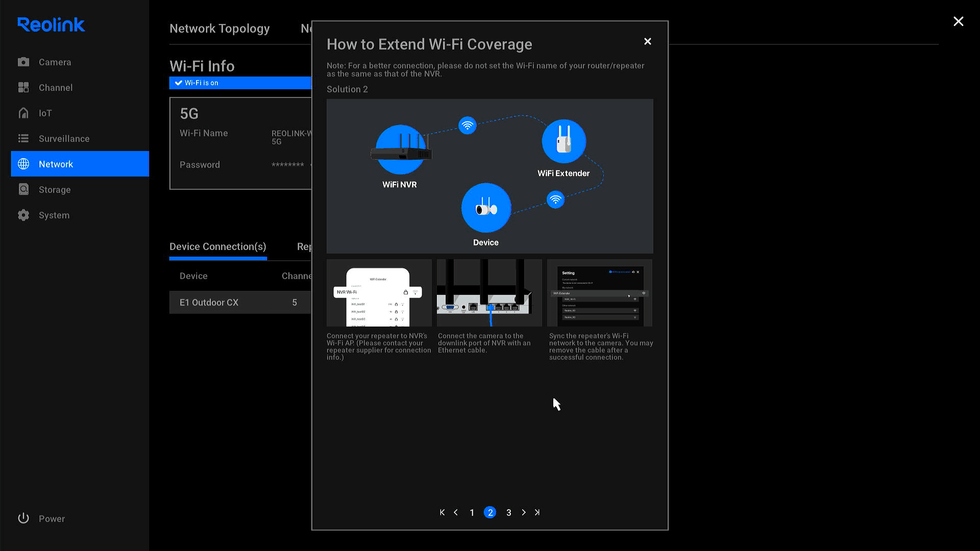The height and width of the screenshot is (551, 980).
Task: Select the Network globe icon in the sidebar
Action: click(x=23, y=164)
